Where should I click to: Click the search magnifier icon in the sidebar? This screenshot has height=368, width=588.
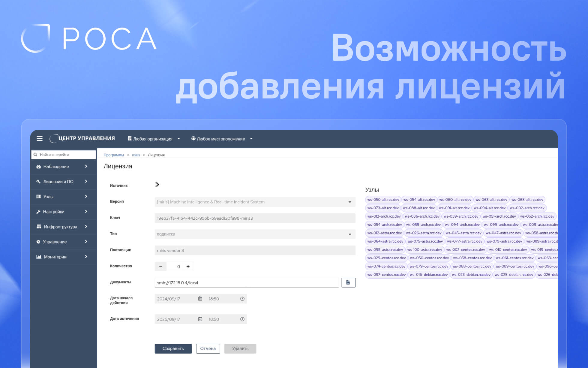(35, 155)
